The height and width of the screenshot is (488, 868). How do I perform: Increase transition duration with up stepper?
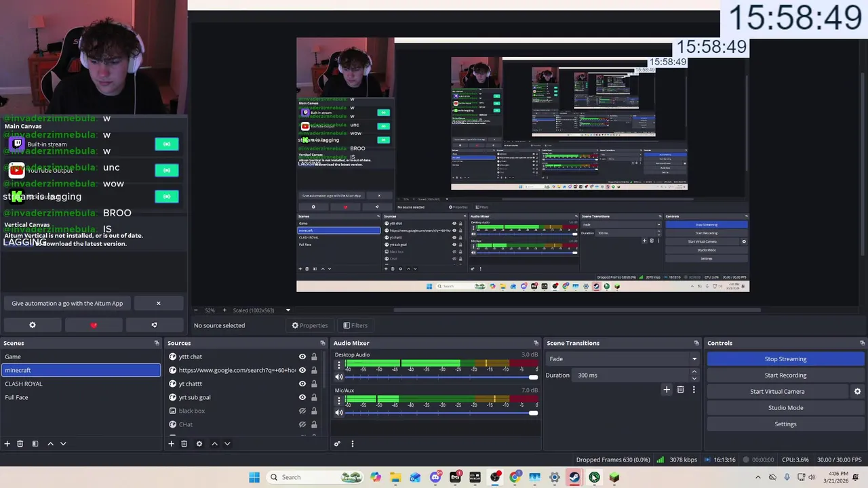[x=694, y=372]
